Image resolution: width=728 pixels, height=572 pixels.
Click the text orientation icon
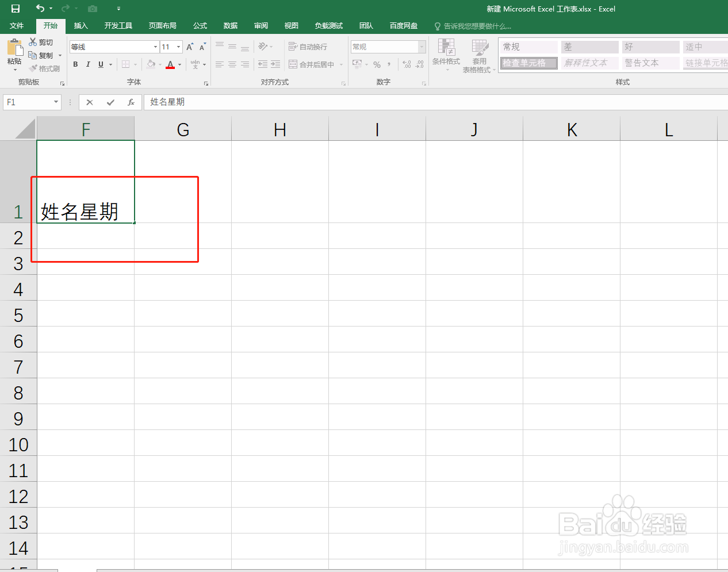[x=263, y=46]
